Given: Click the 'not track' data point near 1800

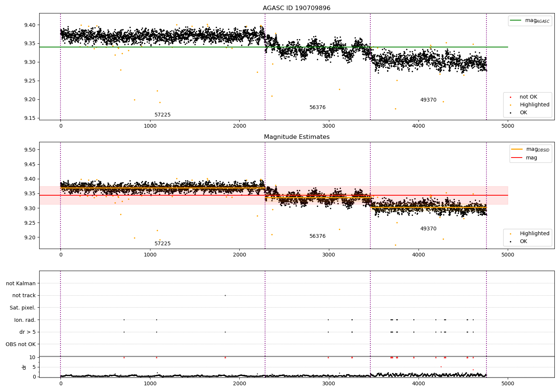Looking at the screenshot, I should coord(225,295).
